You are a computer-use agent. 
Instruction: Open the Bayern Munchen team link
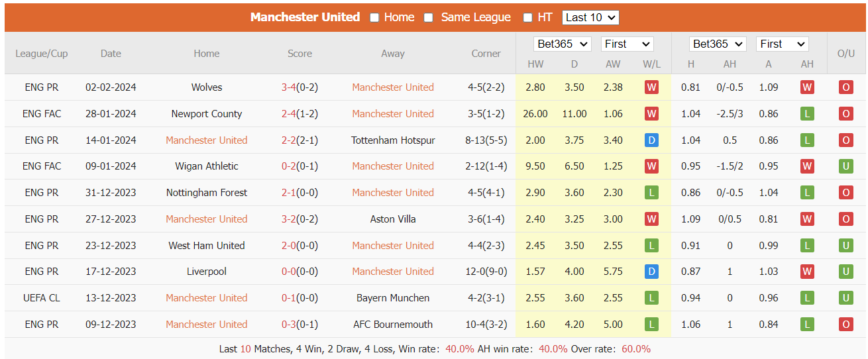pos(393,298)
